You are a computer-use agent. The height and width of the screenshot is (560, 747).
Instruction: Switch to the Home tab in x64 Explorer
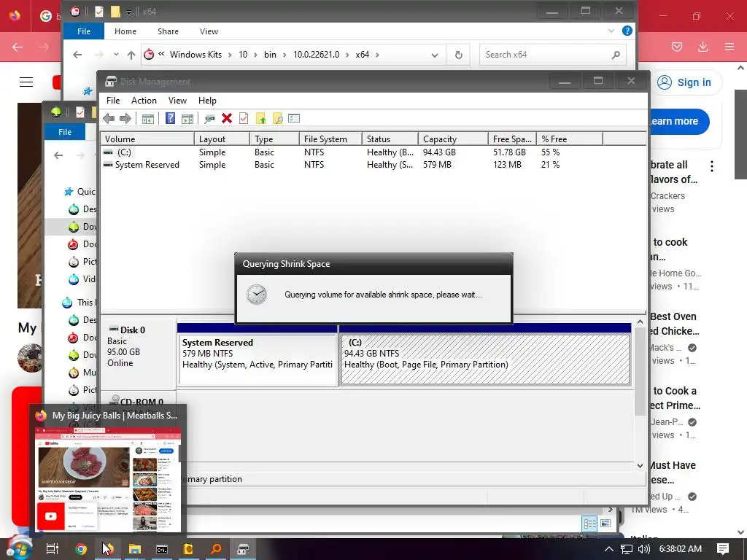[125, 31]
